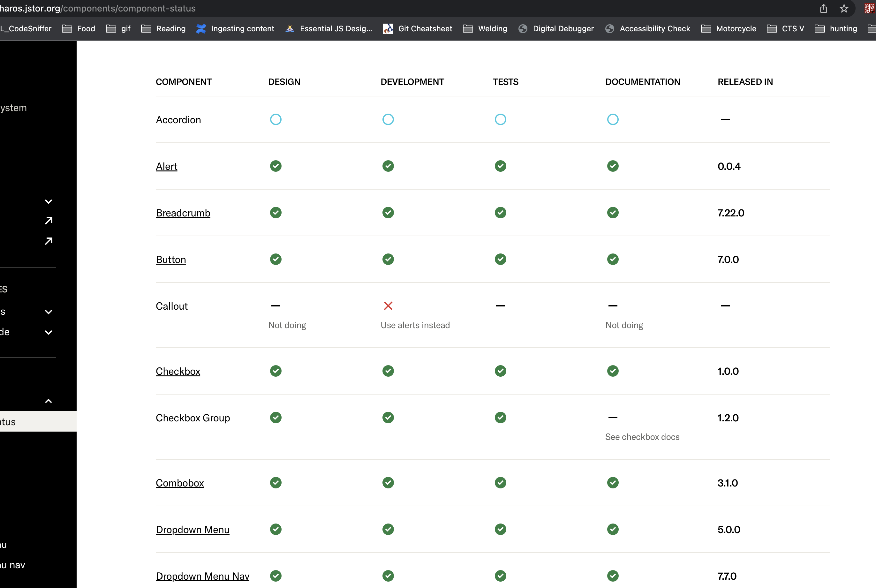
Task: Open the Git Cheatsheet bookmark
Action: coord(418,28)
